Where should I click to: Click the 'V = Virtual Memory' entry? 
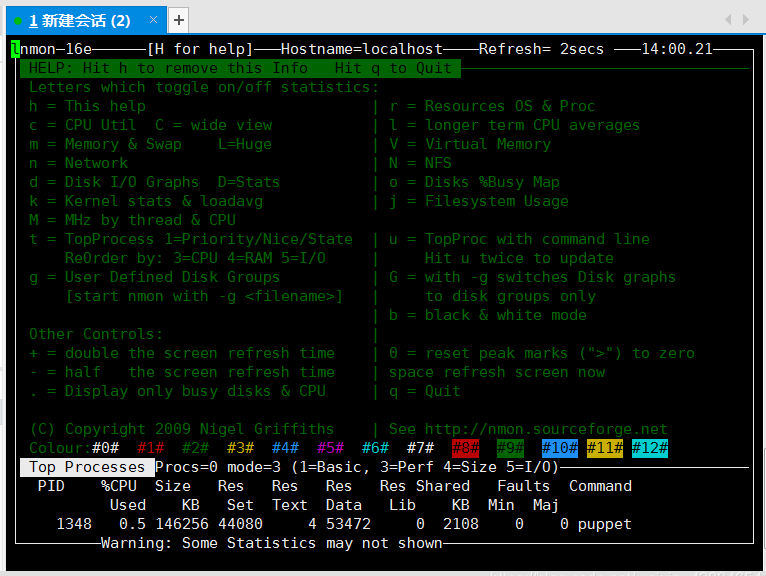(470, 144)
